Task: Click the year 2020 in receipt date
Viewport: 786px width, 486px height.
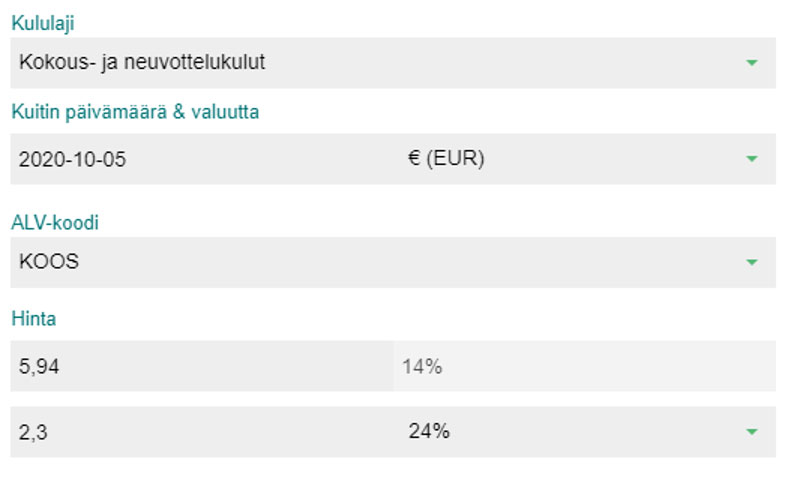Action: 40,160
